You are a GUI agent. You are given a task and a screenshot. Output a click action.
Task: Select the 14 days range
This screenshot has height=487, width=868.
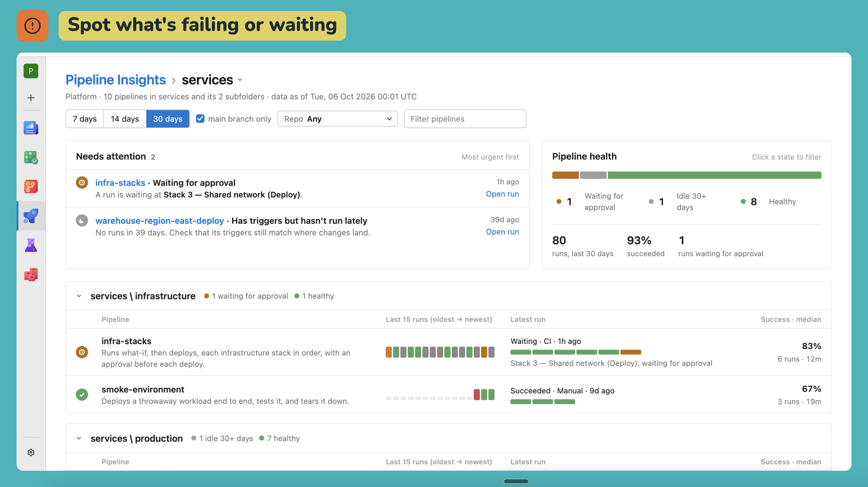(125, 119)
